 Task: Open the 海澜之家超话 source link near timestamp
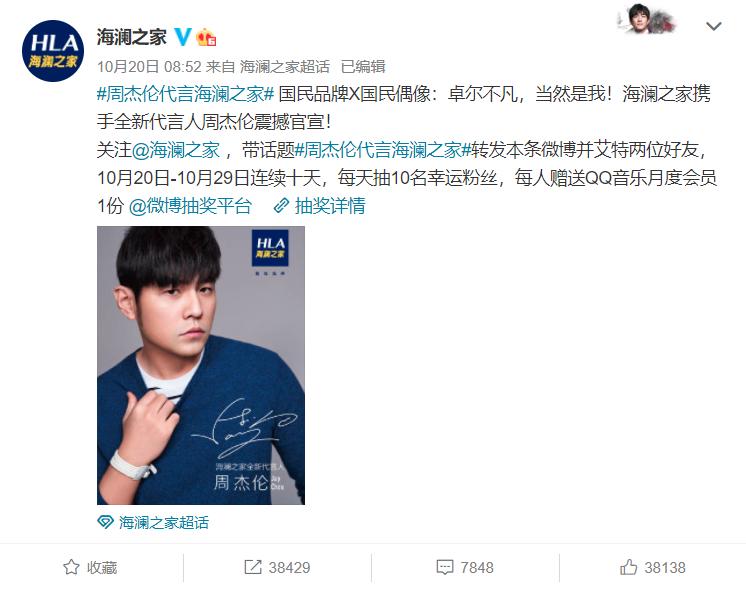coord(285,67)
